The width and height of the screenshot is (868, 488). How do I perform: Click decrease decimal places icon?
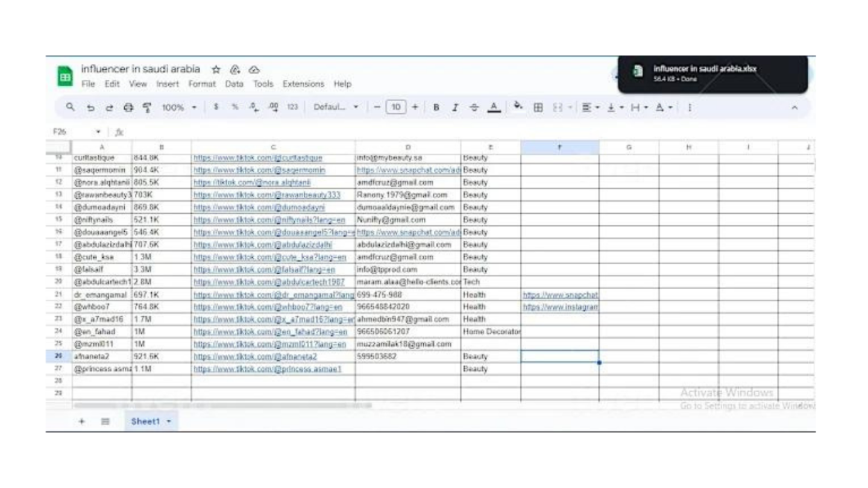tap(255, 108)
